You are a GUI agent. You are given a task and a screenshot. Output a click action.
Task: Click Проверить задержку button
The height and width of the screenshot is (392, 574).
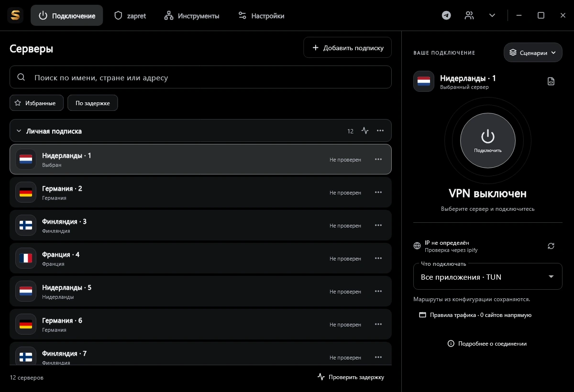coord(351,377)
